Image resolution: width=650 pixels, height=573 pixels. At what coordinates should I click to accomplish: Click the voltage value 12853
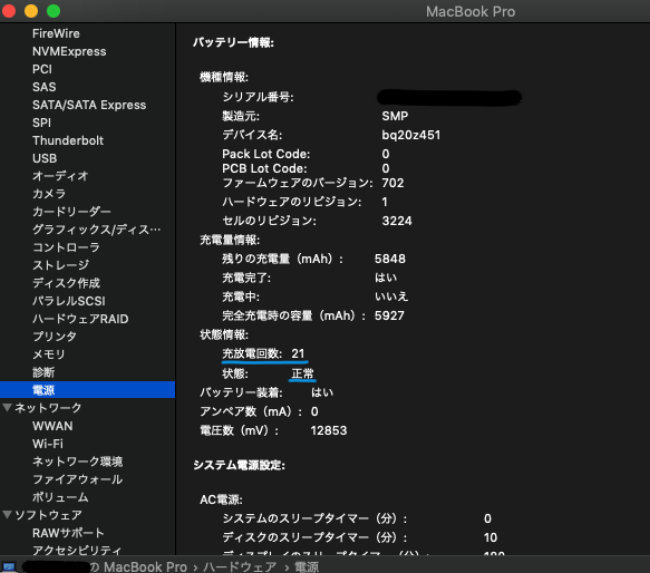[x=329, y=430]
